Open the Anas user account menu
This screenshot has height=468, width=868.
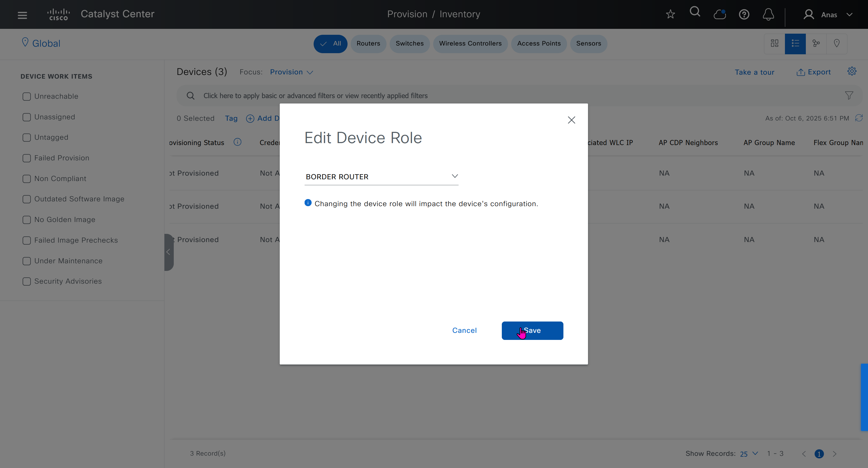click(x=828, y=15)
